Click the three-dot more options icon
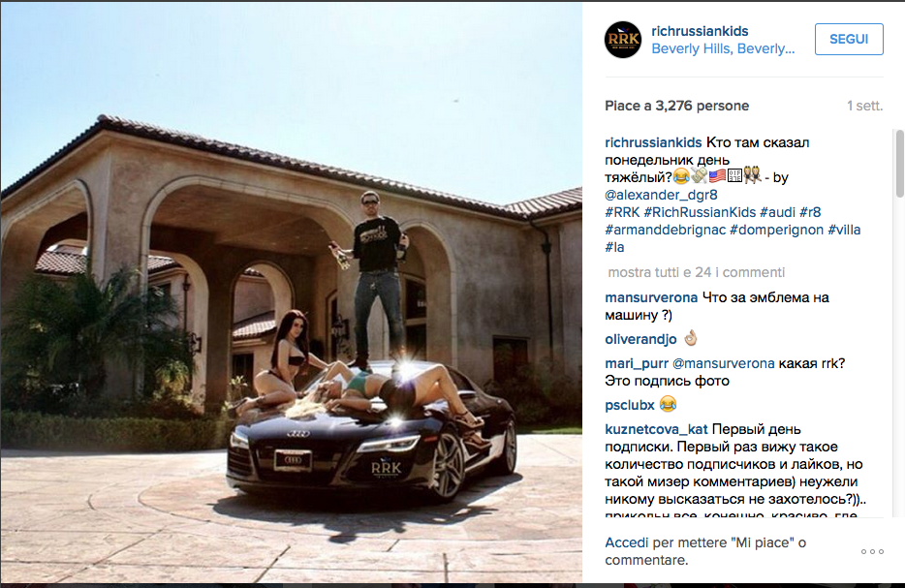This screenshot has height=588, width=905. 872,551
